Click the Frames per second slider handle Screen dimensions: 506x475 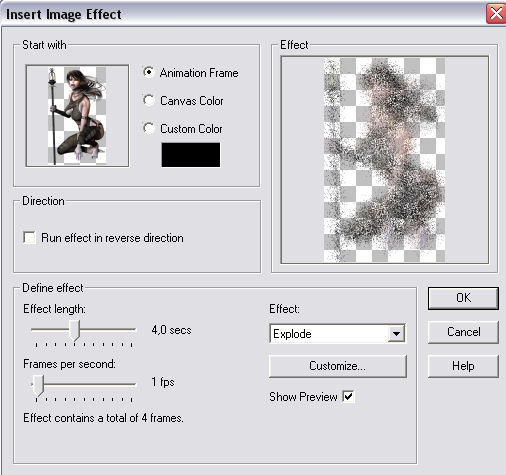(39, 385)
